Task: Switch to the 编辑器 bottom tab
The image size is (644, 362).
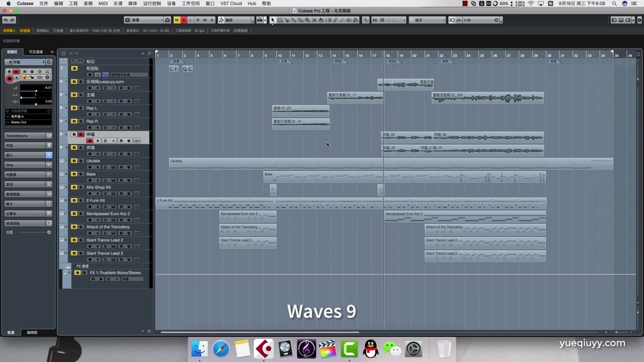Action: point(32,332)
